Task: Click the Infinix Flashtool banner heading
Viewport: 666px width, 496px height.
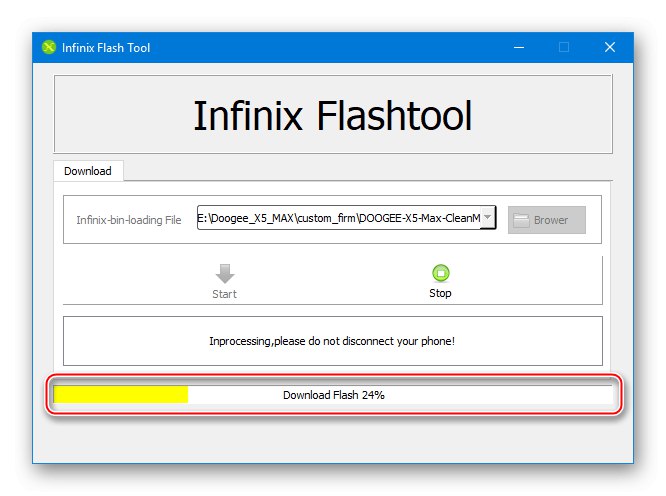Action: 333,116
